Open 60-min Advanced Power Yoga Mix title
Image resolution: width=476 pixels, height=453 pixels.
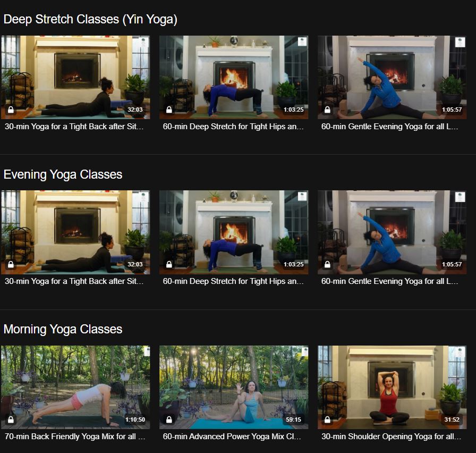(232, 437)
